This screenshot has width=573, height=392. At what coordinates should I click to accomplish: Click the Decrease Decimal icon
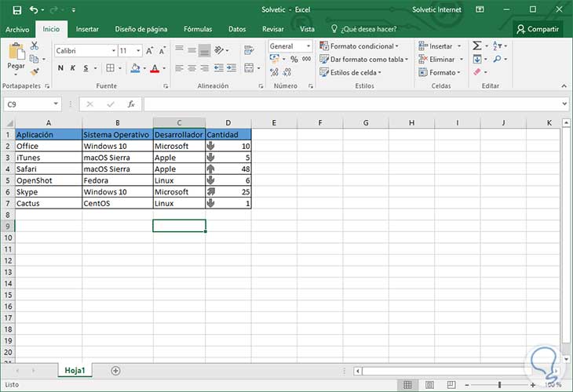[286, 72]
